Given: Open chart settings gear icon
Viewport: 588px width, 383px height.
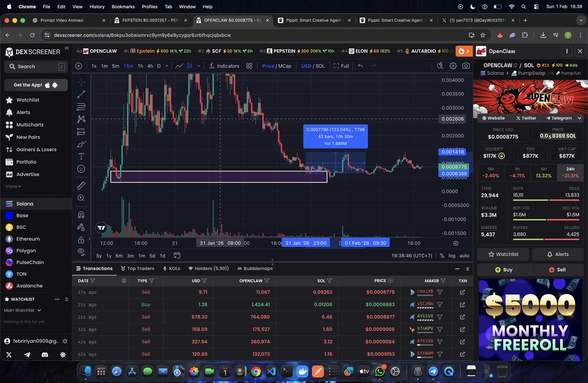Looking at the screenshot, I should [x=453, y=66].
